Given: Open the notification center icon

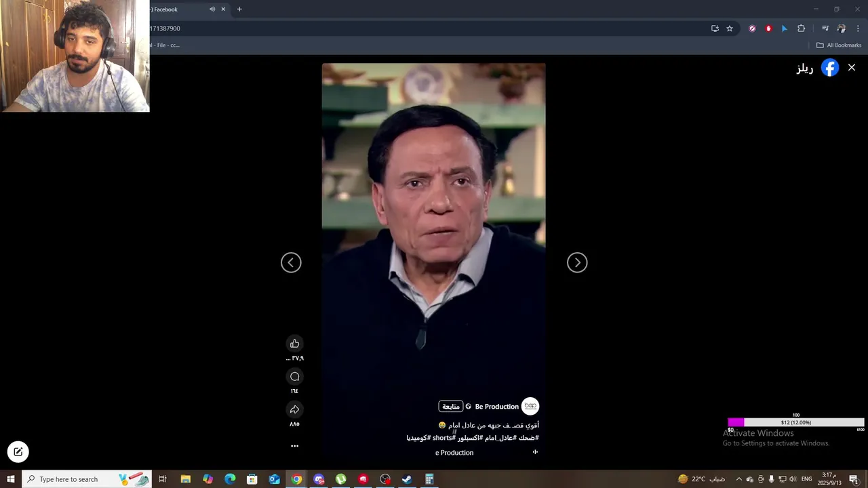Looking at the screenshot, I should pos(854,479).
